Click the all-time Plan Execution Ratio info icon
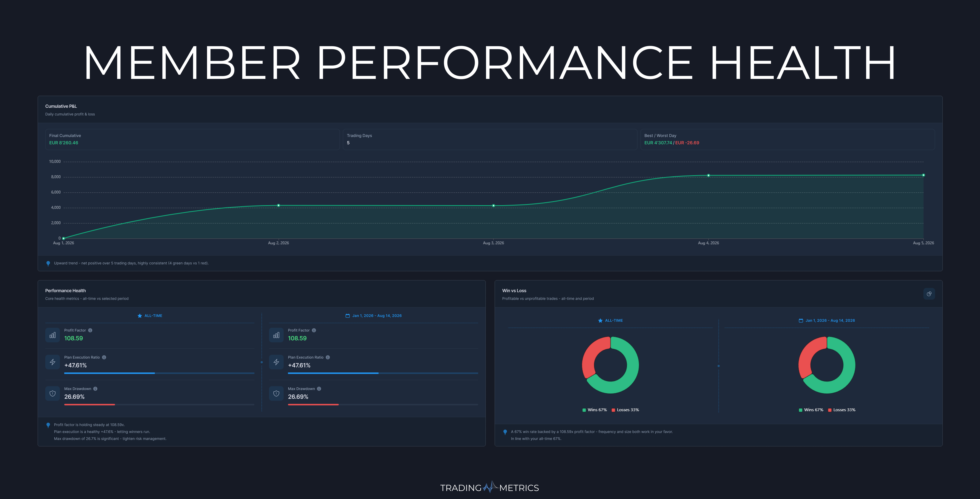The width and height of the screenshot is (980, 499). coord(104,357)
